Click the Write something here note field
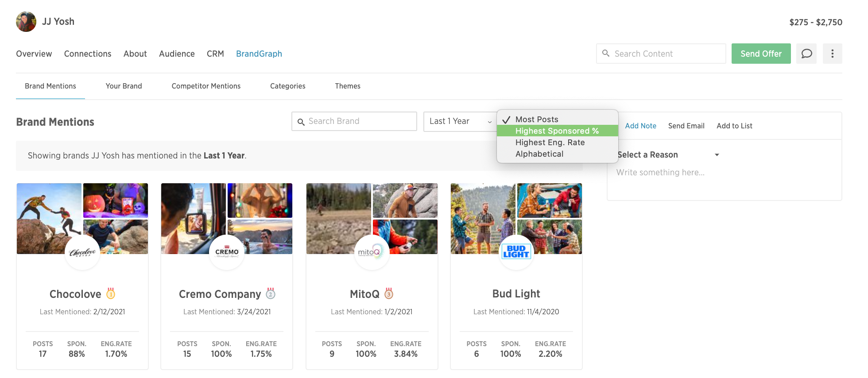The image size is (868, 378). pyautogui.click(x=725, y=173)
